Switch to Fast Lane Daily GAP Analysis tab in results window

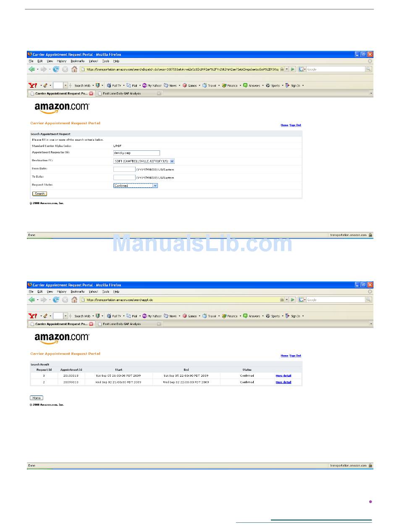pos(122,324)
